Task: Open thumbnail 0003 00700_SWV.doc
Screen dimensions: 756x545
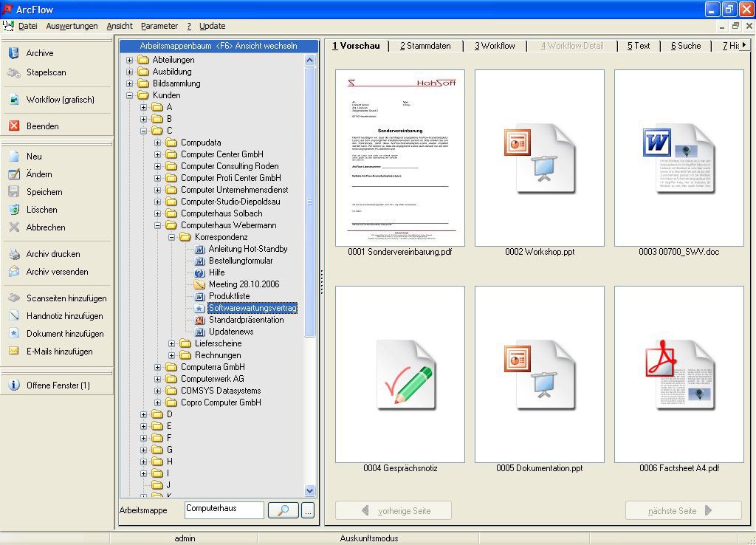Action: [679, 158]
